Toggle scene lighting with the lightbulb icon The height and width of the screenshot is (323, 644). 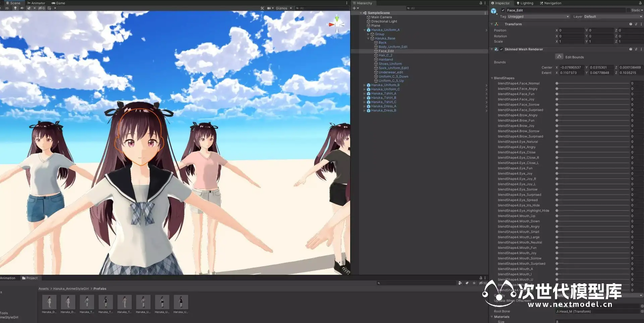(x=15, y=8)
